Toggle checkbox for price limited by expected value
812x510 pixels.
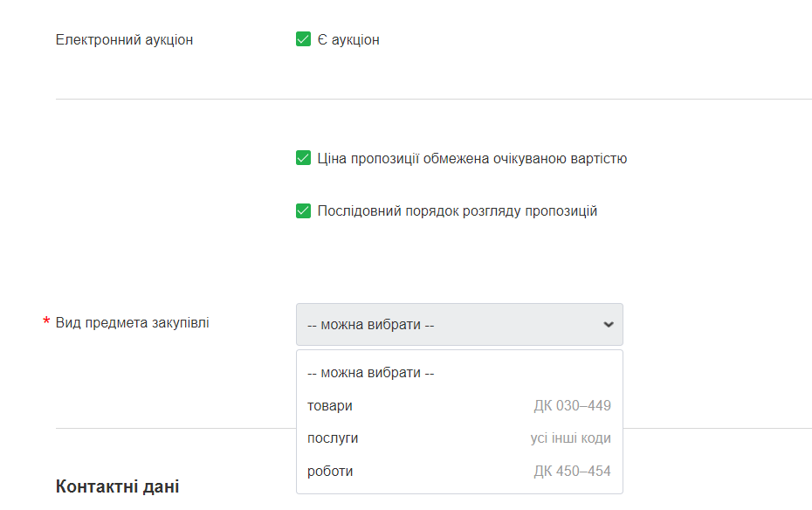tap(304, 158)
